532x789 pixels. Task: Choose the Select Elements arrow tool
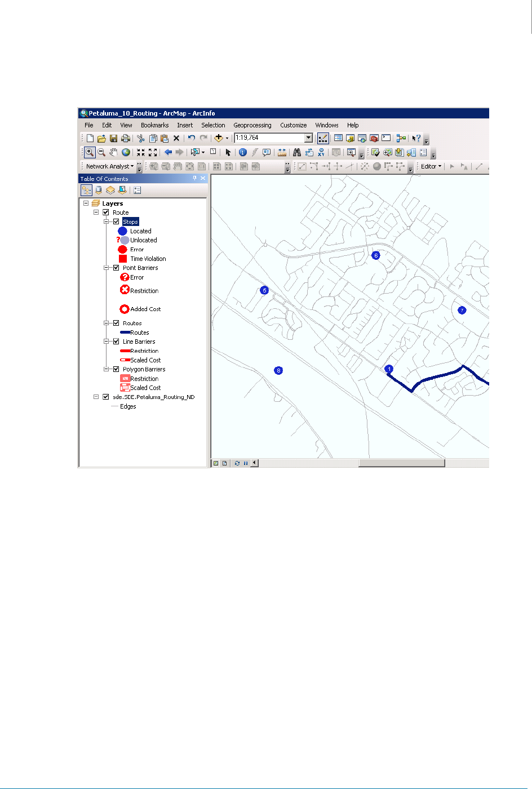pyautogui.click(x=228, y=152)
